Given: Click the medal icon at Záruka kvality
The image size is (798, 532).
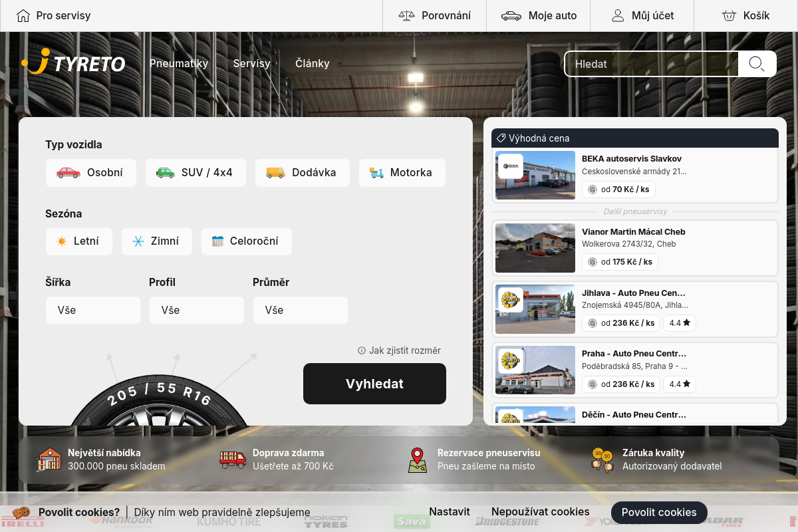Looking at the screenshot, I should tap(602, 460).
